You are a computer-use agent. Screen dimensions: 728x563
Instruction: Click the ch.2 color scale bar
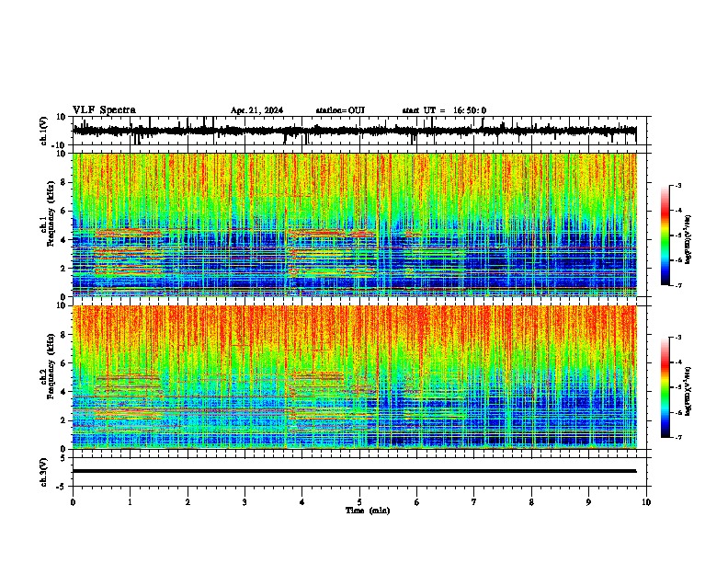[x=665, y=387]
